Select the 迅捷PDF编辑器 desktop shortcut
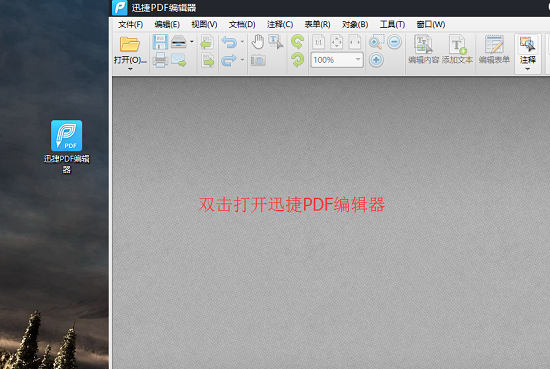This screenshot has height=369, width=550. (x=67, y=147)
